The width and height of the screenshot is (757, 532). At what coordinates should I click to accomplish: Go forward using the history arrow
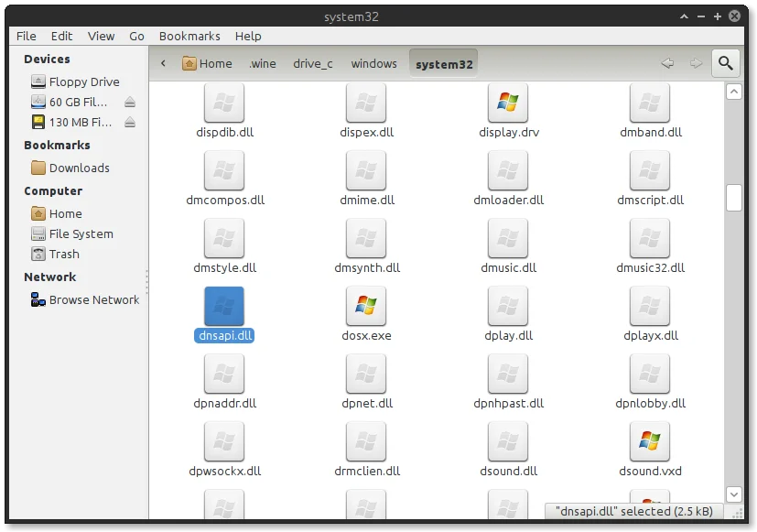pos(696,63)
